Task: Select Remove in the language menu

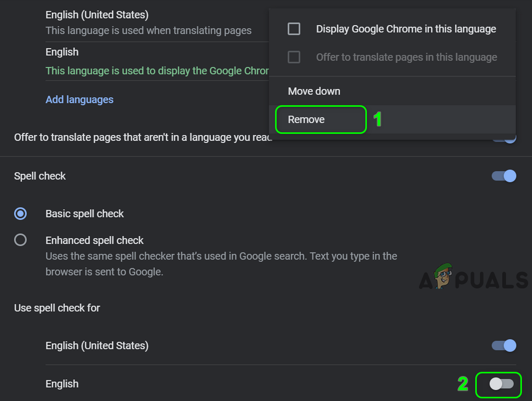Action: coord(306,120)
